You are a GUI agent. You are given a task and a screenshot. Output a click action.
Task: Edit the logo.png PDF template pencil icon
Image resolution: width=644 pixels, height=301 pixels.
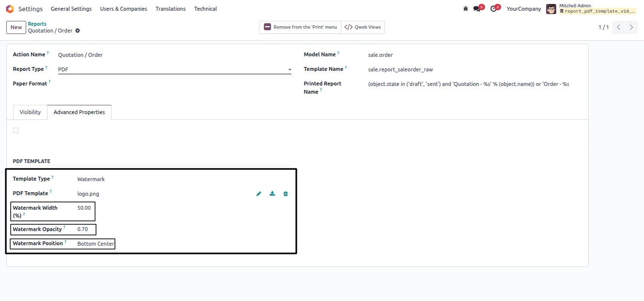pyautogui.click(x=259, y=194)
